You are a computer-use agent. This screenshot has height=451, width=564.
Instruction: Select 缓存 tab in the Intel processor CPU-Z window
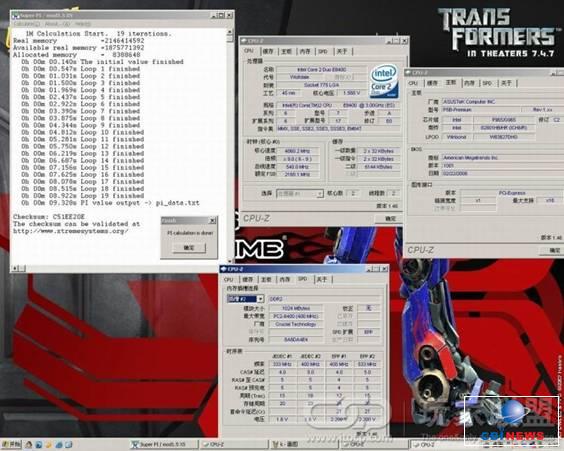click(268, 51)
